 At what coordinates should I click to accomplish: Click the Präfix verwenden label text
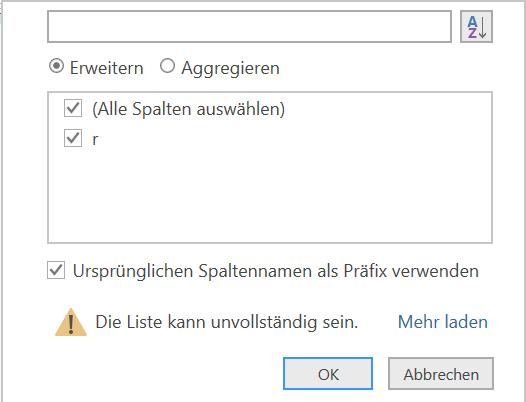(x=411, y=271)
